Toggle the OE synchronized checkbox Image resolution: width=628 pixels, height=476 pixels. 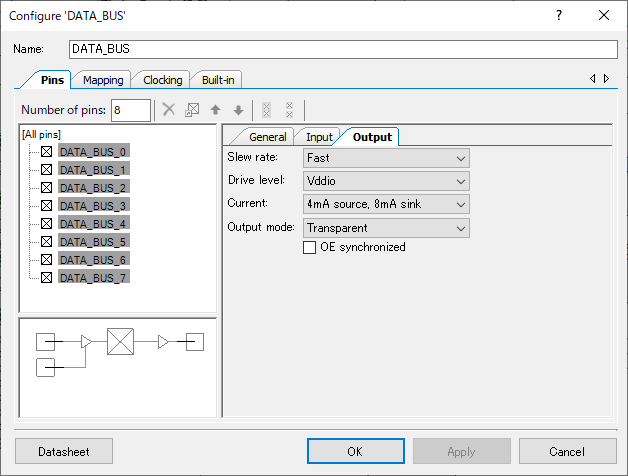(x=309, y=247)
